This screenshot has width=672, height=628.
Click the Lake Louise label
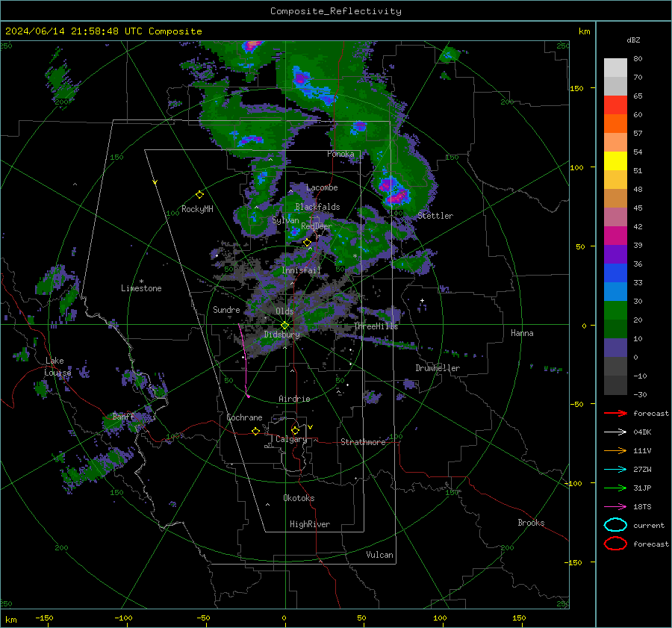(57, 367)
